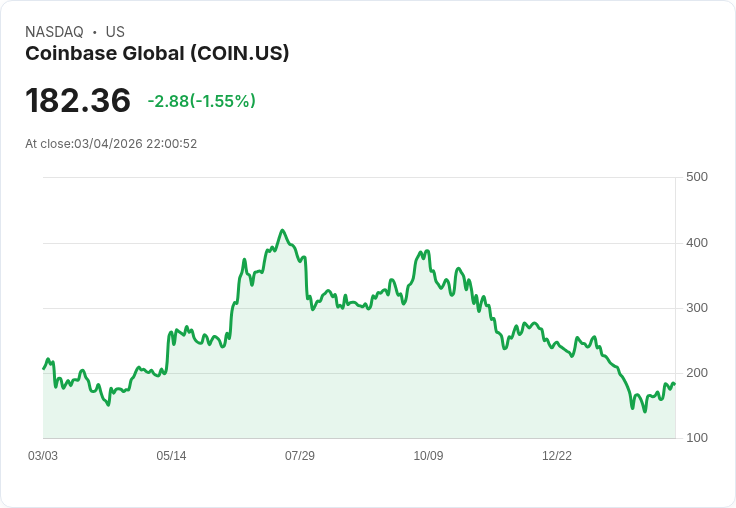The image size is (736, 508).
Task: Click the chart's highest peak above 400
Action: point(282,230)
